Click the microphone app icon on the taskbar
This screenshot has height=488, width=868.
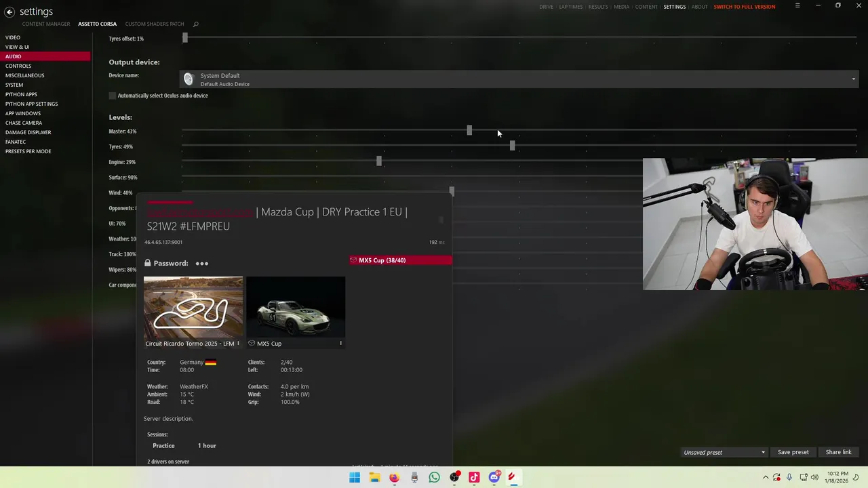[x=414, y=477]
